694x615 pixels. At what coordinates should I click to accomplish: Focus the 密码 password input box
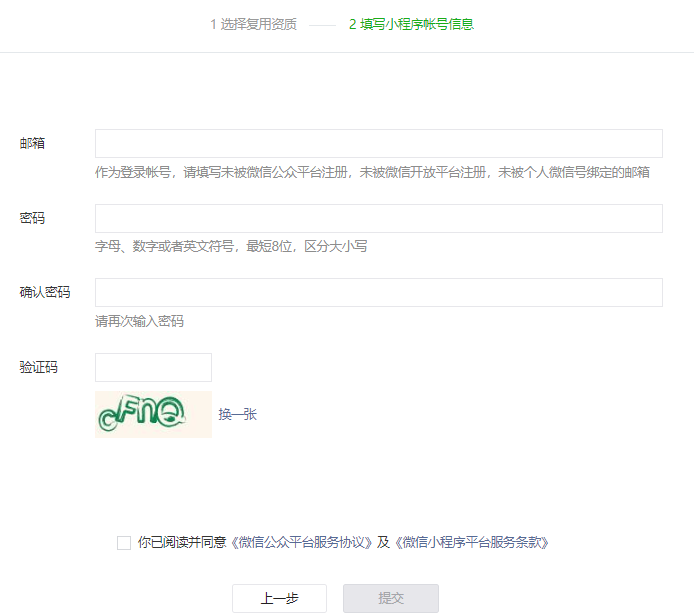pyautogui.click(x=378, y=218)
